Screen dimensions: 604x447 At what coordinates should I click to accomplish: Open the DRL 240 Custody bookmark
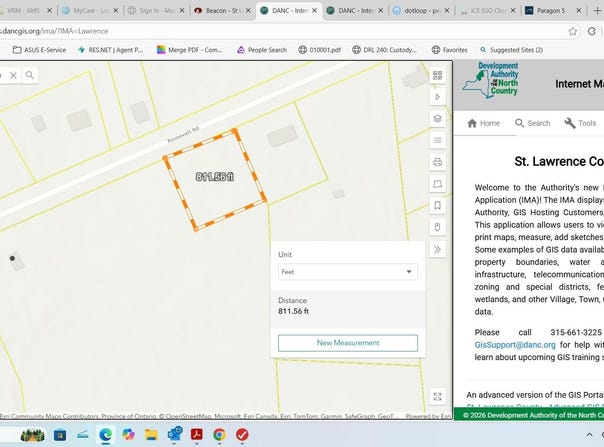[x=384, y=50]
